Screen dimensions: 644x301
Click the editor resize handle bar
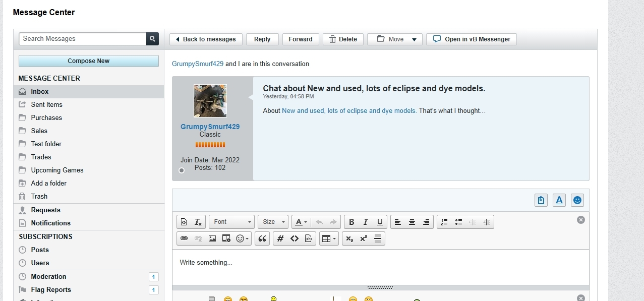pyautogui.click(x=381, y=287)
